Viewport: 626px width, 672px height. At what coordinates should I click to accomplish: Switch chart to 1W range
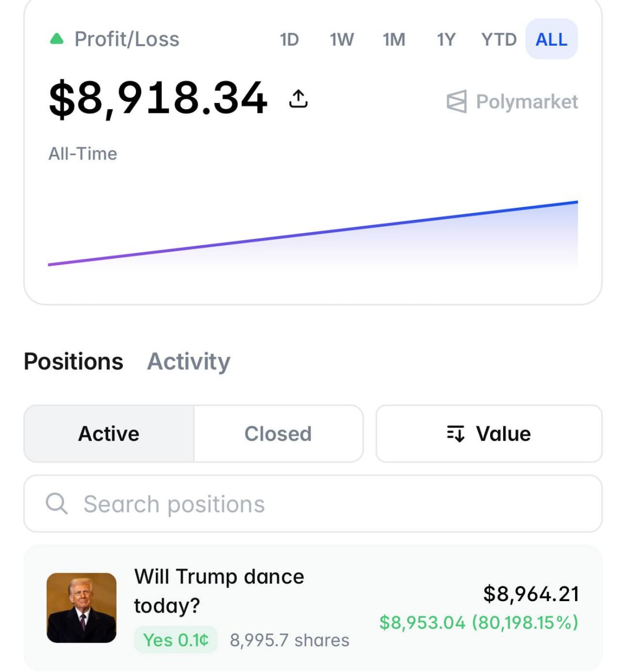pos(342,39)
